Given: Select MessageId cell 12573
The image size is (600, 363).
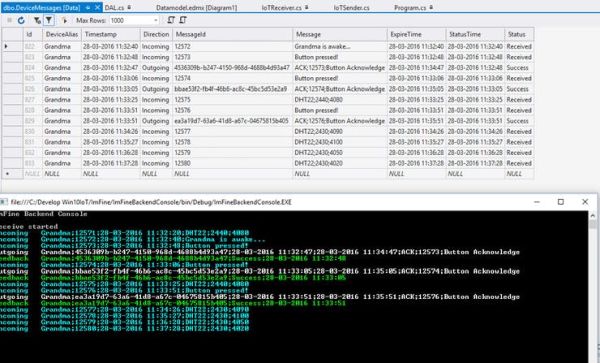Looking at the screenshot, I should click(x=232, y=57).
